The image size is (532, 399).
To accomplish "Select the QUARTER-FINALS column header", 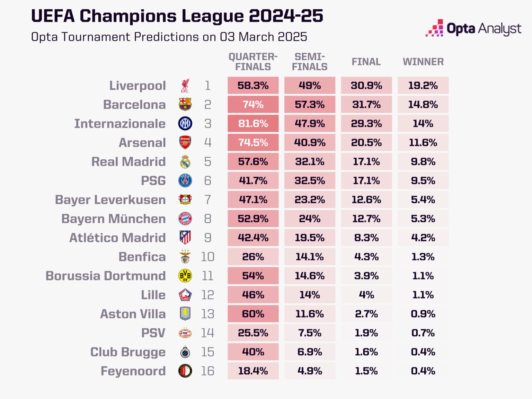I will 253,62.
